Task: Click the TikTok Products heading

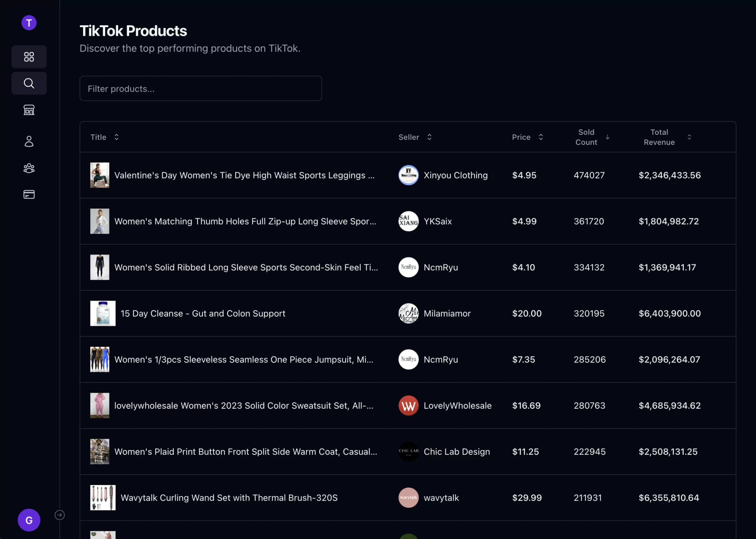Action: pyautogui.click(x=133, y=31)
